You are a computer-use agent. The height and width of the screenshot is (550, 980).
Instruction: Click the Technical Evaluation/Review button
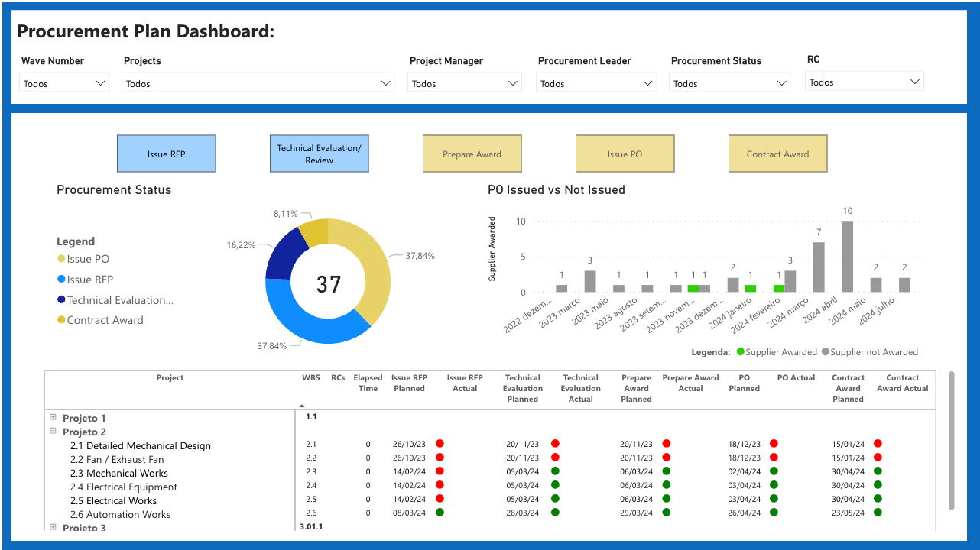pyautogui.click(x=319, y=154)
